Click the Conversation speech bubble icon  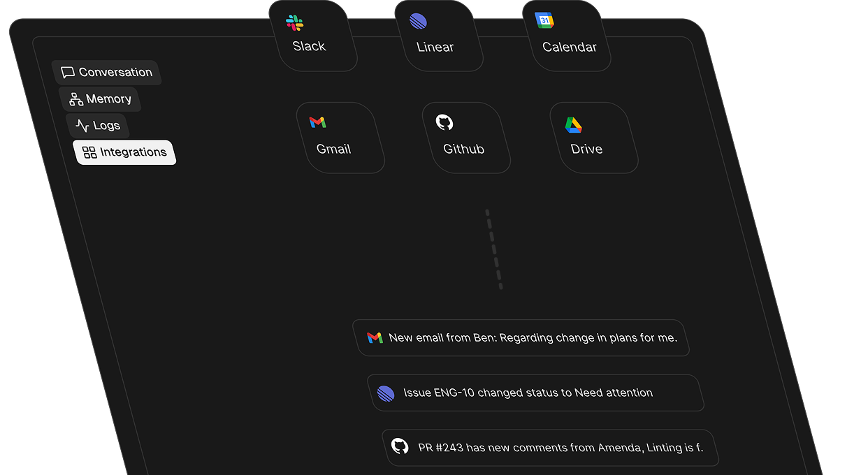[68, 73]
